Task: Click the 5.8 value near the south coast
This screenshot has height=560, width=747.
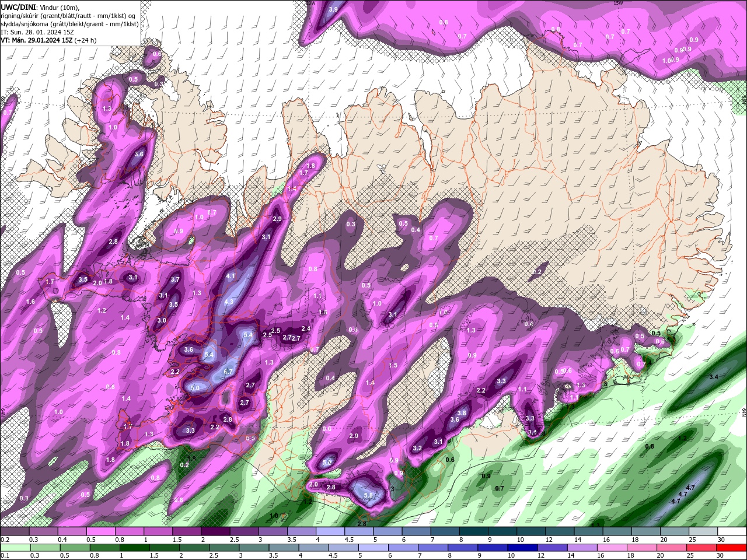Action: tap(368, 495)
